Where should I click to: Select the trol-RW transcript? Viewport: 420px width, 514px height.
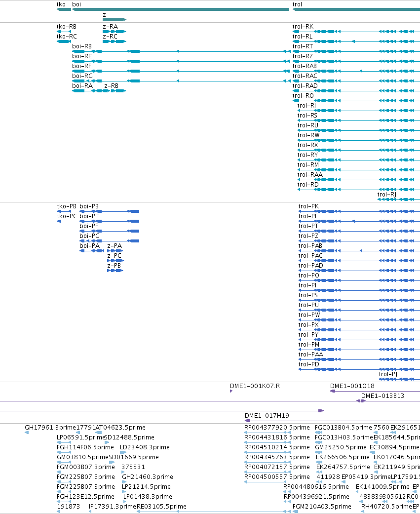(x=308, y=135)
